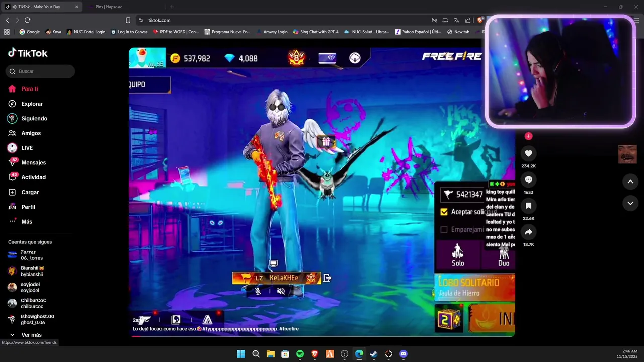644x362 pixels.
Task: Open the Koya bookmark
Action: pyautogui.click(x=53, y=32)
